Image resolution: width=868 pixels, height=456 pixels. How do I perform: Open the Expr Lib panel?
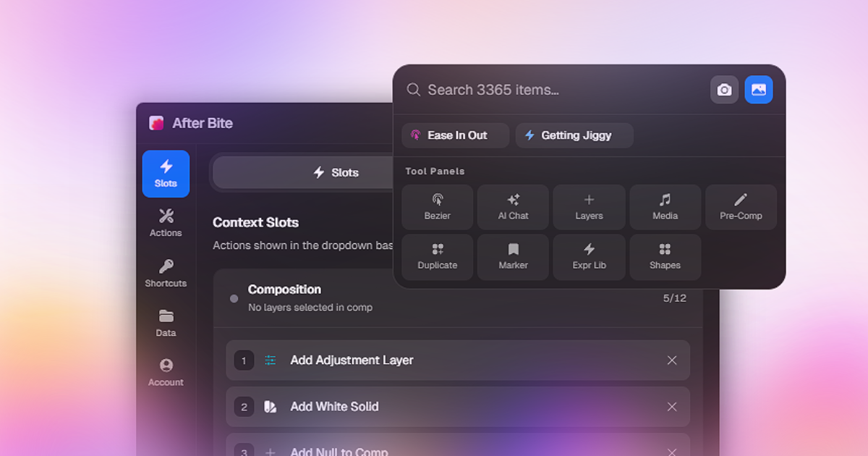pos(589,257)
